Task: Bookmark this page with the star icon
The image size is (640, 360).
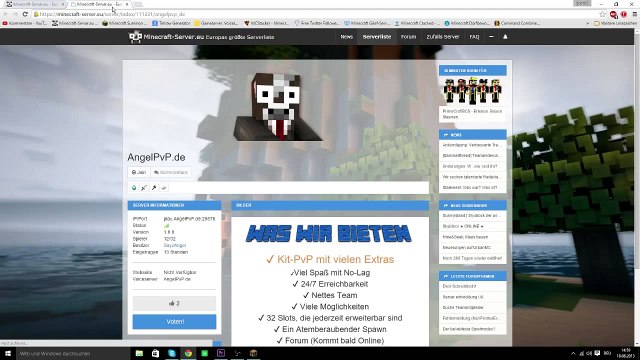Action: 602,14
